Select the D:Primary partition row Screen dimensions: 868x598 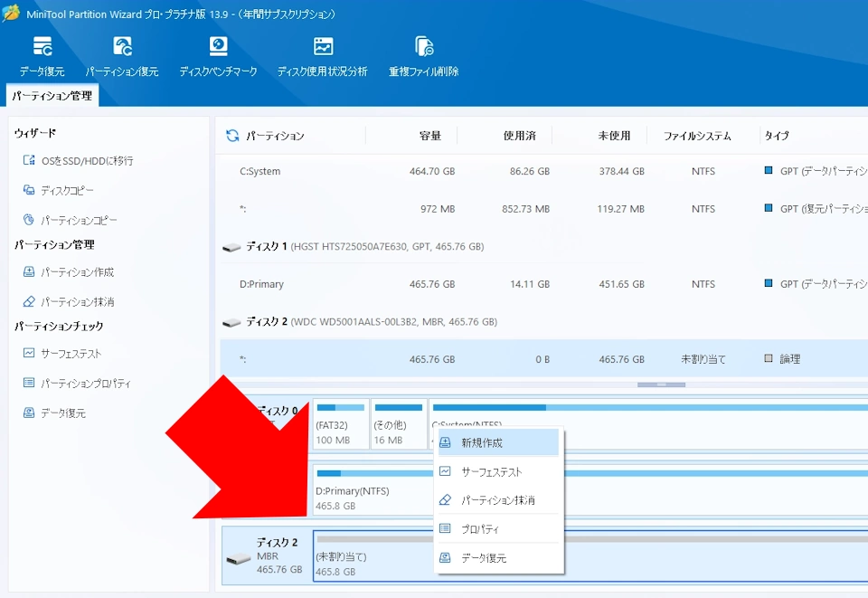543,284
